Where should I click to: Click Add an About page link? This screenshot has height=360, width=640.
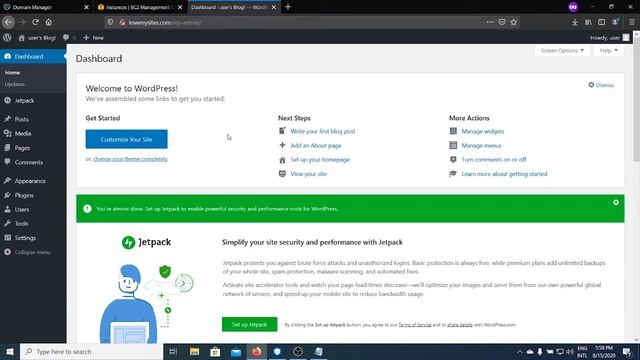point(316,146)
